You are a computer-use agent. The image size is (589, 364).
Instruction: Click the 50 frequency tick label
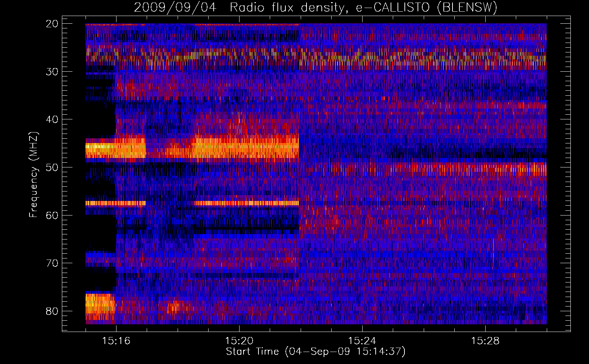click(52, 167)
